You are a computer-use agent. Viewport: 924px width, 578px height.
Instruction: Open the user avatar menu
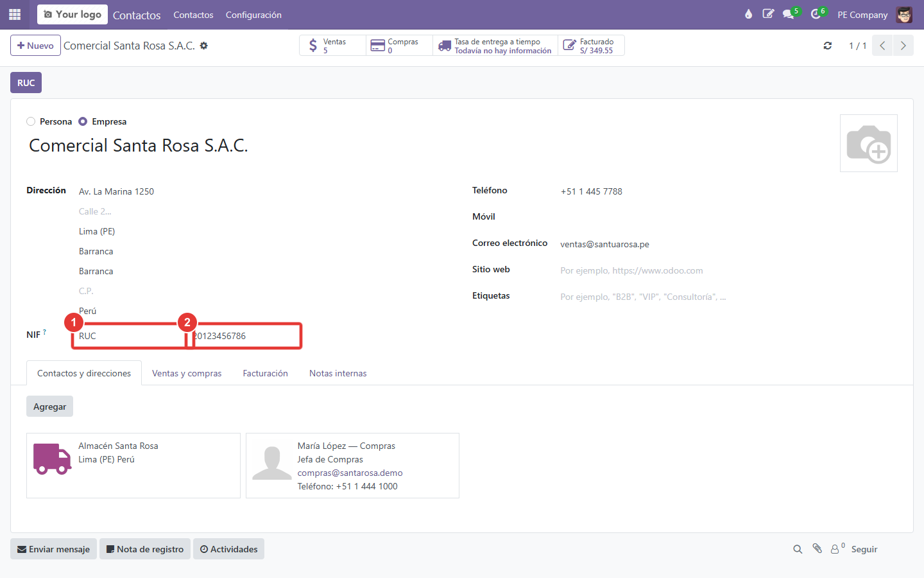click(905, 15)
